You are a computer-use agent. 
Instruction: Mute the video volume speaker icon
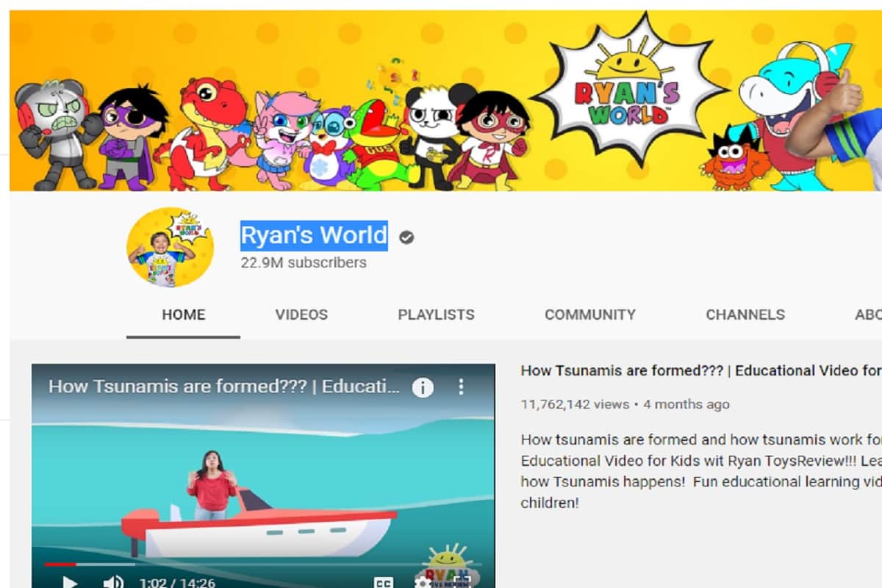112,582
